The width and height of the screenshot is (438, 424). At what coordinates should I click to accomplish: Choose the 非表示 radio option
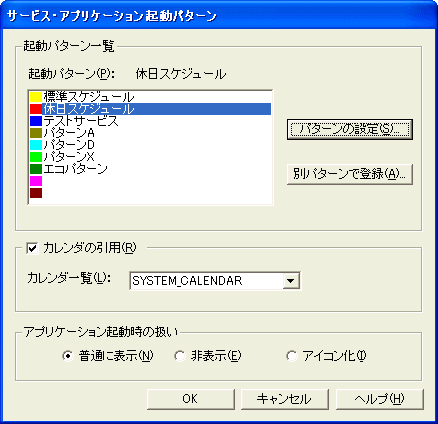click(180, 356)
